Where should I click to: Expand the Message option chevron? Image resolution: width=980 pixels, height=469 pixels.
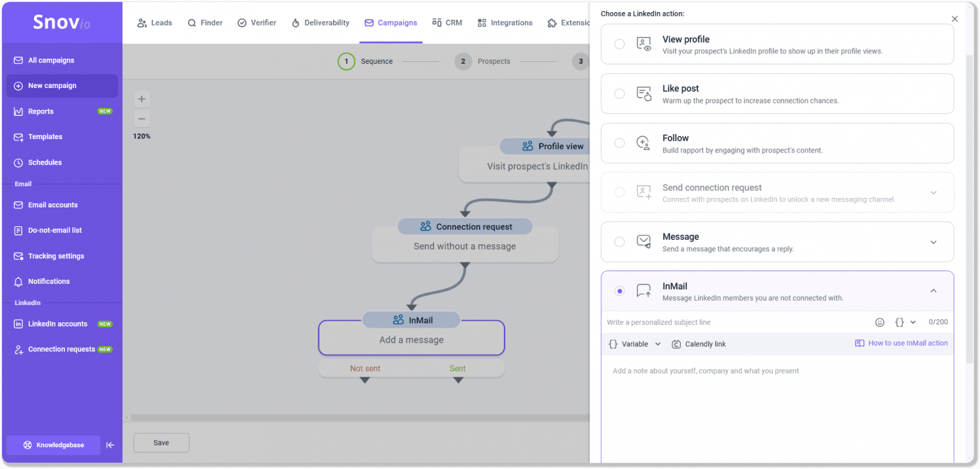tap(933, 242)
